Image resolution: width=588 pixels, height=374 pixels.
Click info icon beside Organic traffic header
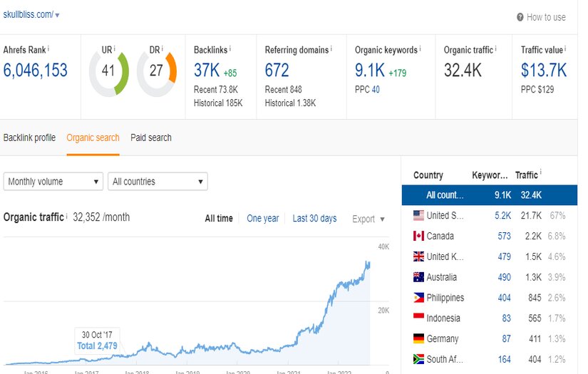[x=496, y=48]
